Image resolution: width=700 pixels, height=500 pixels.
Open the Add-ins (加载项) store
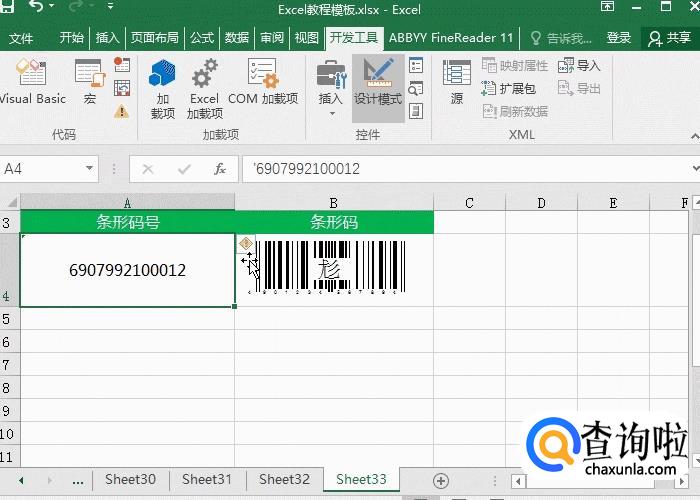point(162,89)
